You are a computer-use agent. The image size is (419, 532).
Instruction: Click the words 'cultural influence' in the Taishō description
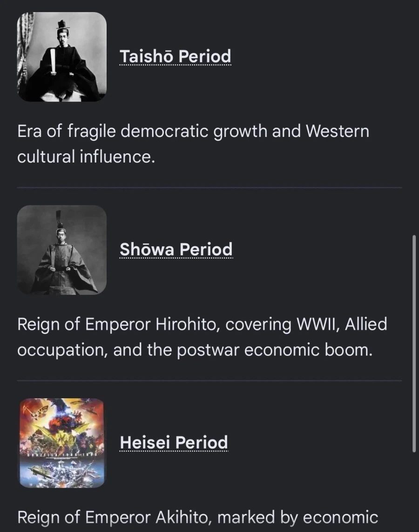[86, 157]
